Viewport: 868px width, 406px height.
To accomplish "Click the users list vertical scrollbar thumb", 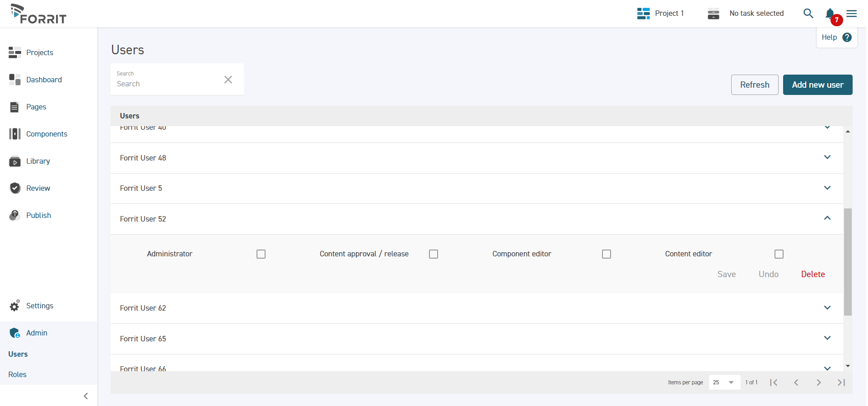I will click(x=848, y=262).
